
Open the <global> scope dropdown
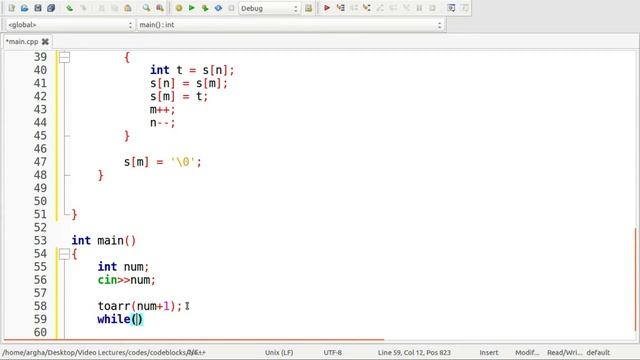(x=70, y=25)
